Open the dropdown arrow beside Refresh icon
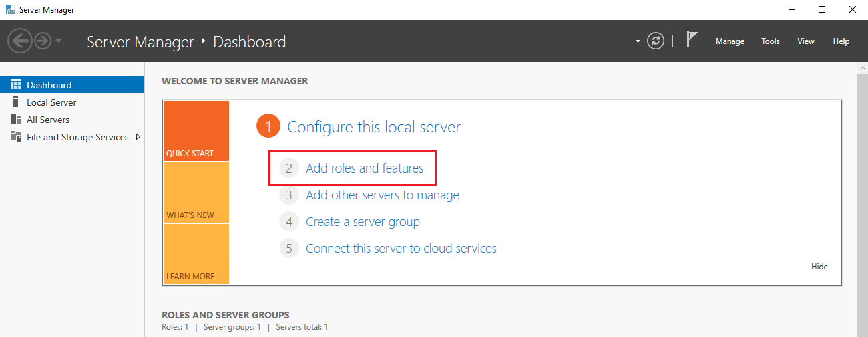The width and height of the screenshot is (868, 337). pyautogui.click(x=638, y=41)
